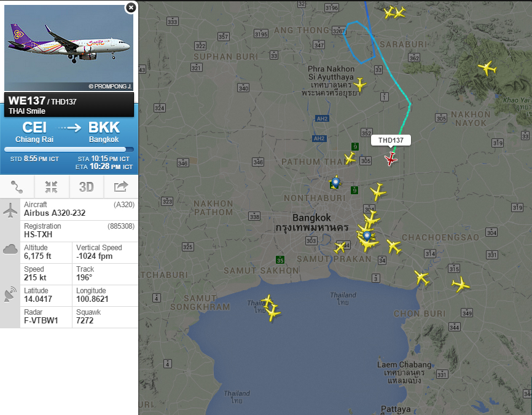Image resolution: width=532 pixels, height=415 pixels.
Task: Click the flight progress bar
Action: pyautogui.click(x=69, y=149)
